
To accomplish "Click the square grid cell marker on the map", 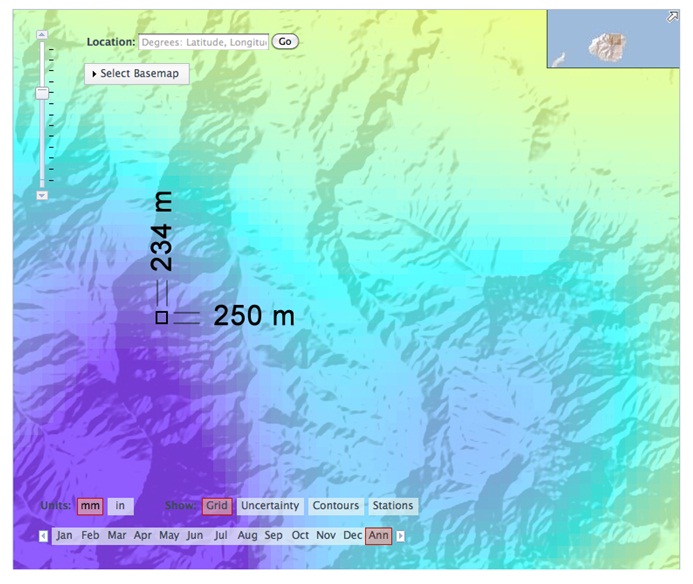I will (x=161, y=317).
